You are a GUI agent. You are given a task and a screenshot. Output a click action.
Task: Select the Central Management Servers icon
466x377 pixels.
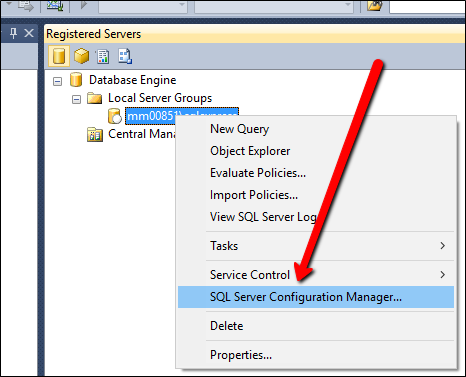click(x=95, y=134)
